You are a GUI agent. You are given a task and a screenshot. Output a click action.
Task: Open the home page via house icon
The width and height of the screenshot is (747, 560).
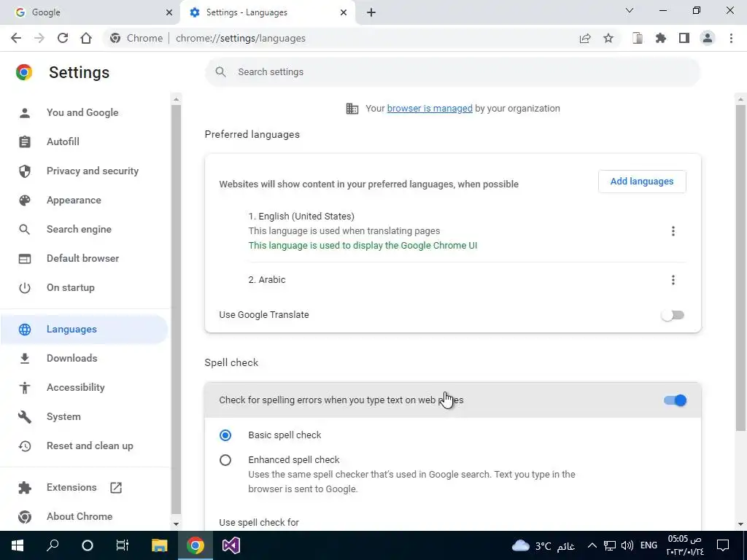click(86, 38)
